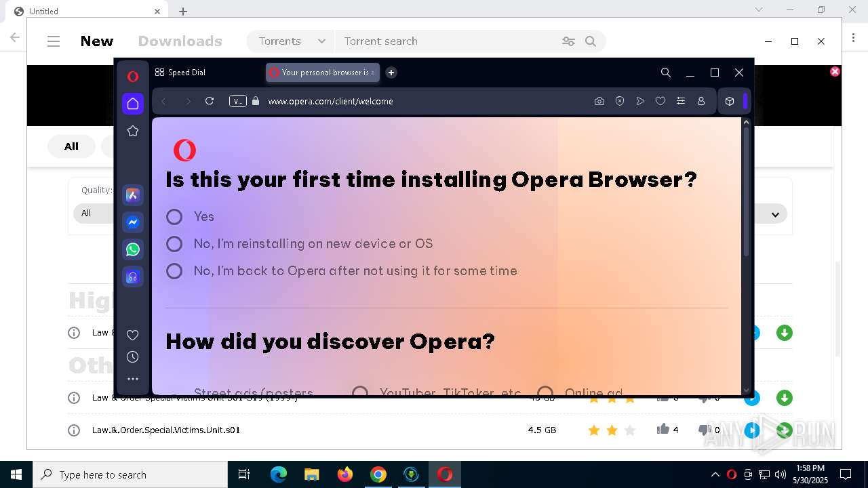Click the VPN badge in address bar
Image resolution: width=868 pixels, height=488 pixels.
tap(237, 101)
